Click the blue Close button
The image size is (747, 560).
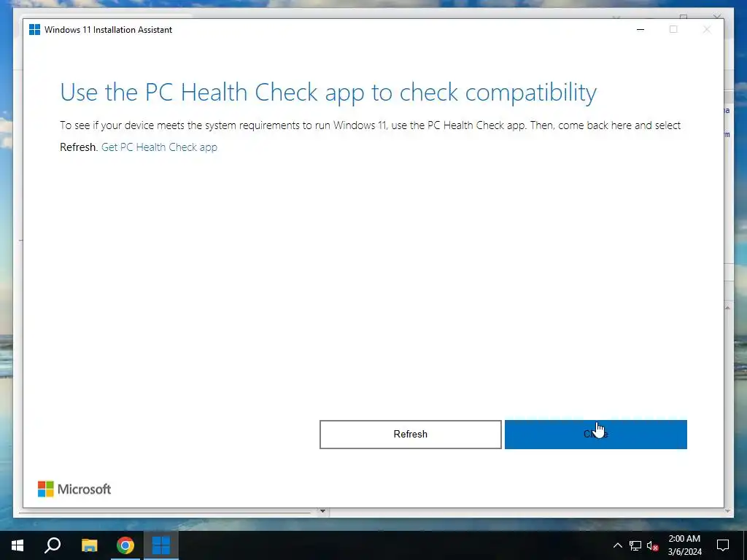pyautogui.click(x=595, y=435)
